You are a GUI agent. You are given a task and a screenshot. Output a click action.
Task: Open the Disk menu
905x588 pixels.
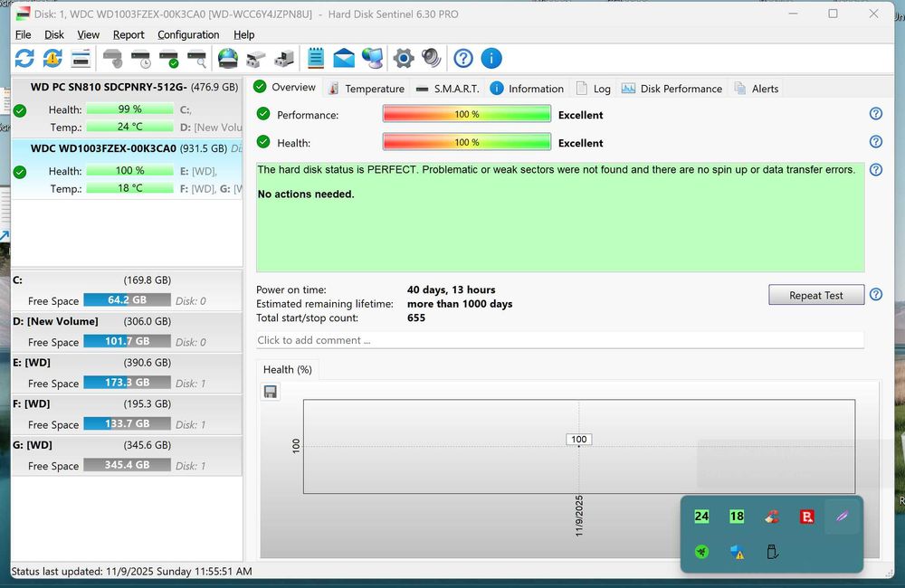pos(54,34)
